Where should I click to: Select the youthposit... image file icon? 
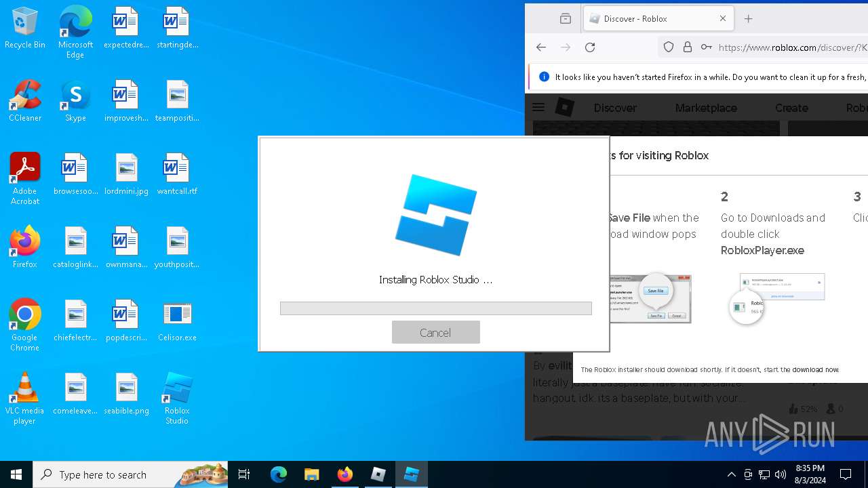point(177,248)
